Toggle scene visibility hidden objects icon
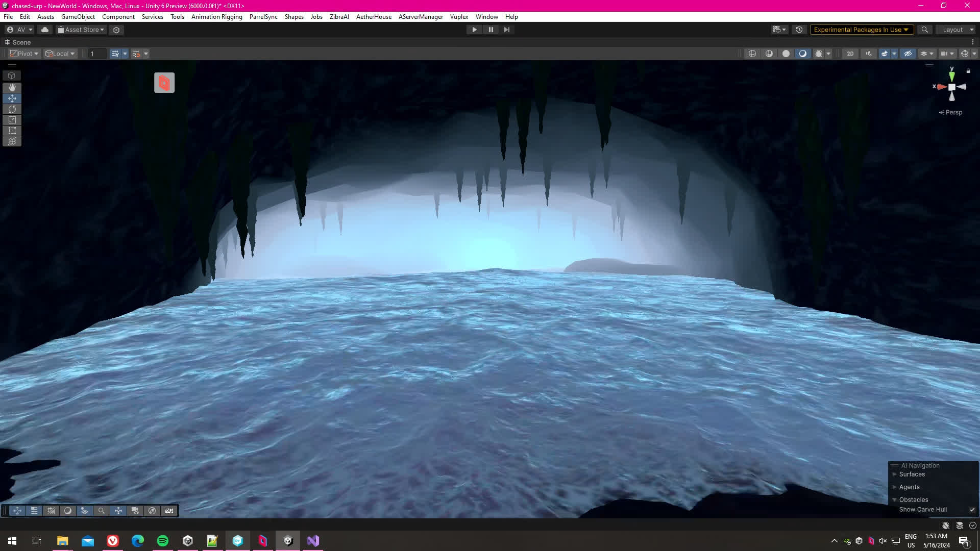980x551 pixels. 908,54
